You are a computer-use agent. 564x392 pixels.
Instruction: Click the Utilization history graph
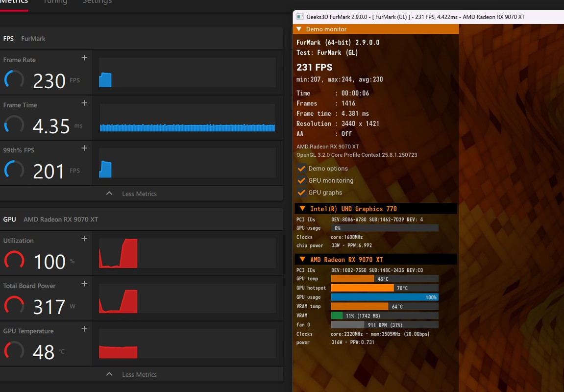click(187, 253)
